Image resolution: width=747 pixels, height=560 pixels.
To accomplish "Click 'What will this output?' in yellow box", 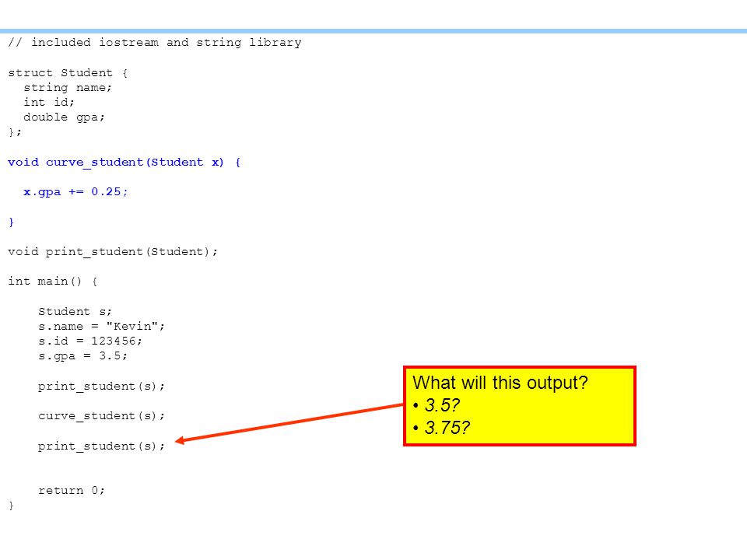I will (500, 383).
